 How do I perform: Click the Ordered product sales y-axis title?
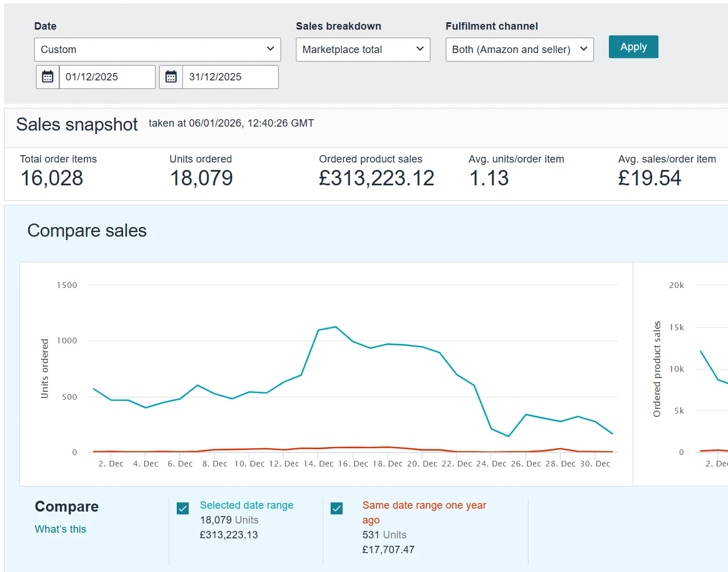[x=657, y=369]
